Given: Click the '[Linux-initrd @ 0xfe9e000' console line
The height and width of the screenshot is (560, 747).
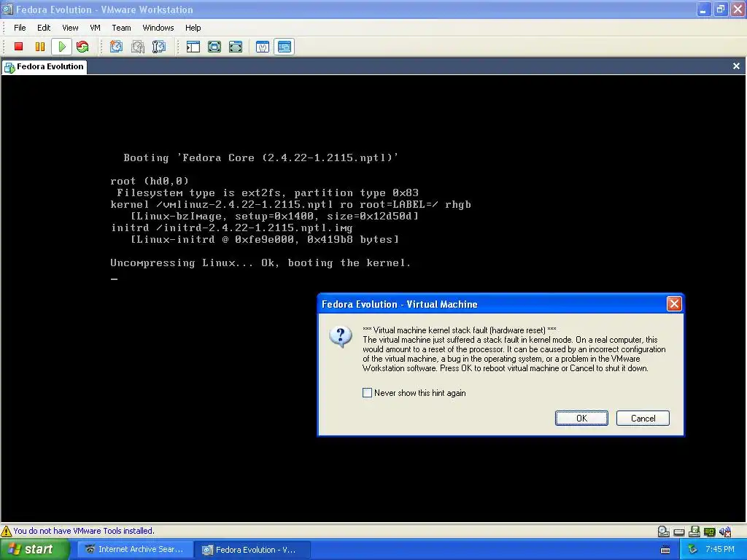Looking at the screenshot, I should click(264, 239).
